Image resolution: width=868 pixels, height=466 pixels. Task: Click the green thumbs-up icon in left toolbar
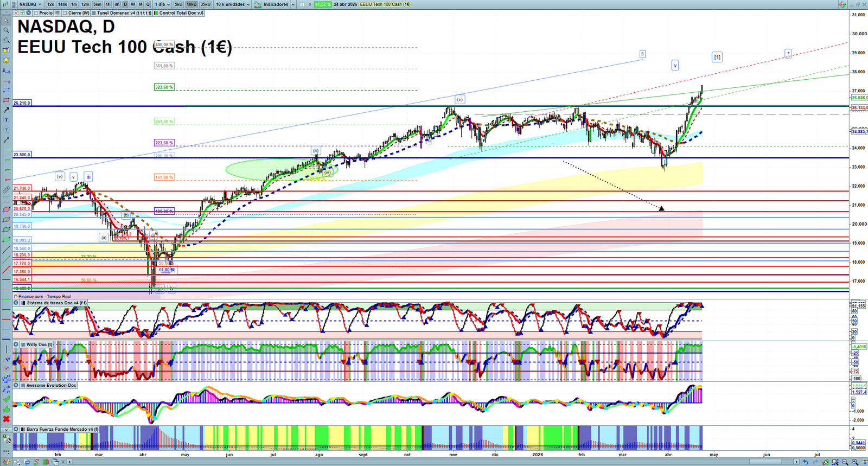[6, 409]
